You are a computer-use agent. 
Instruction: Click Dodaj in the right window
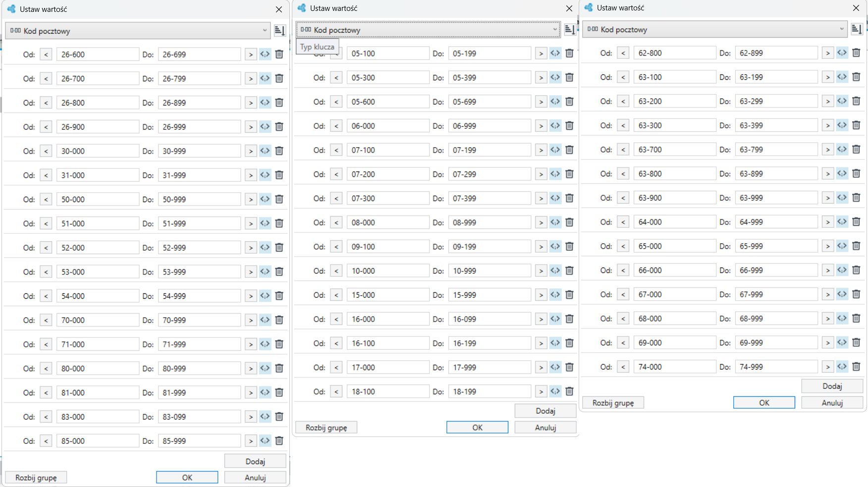click(x=832, y=386)
